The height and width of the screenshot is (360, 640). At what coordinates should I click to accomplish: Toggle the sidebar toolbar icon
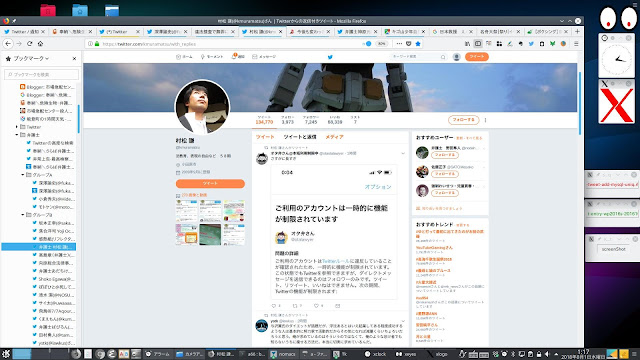pos(478,44)
